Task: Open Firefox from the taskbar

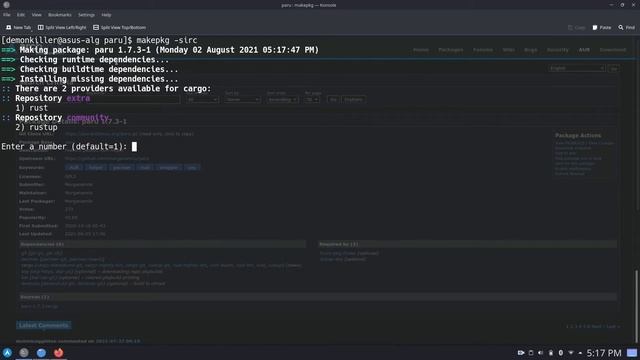Action: pyautogui.click(x=58, y=353)
